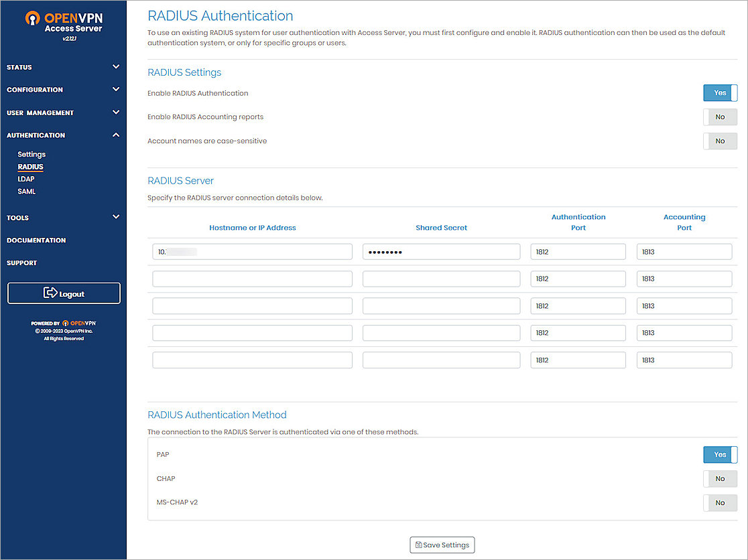Disable RADIUS Authentication
Image resolution: width=748 pixels, height=560 pixels.
point(720,92)
